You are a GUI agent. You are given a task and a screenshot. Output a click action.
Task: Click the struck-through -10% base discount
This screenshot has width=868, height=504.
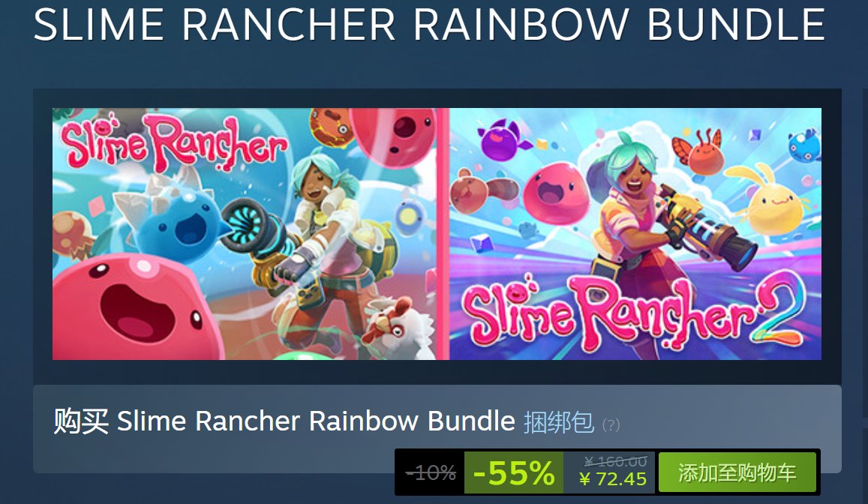(431, 473)
